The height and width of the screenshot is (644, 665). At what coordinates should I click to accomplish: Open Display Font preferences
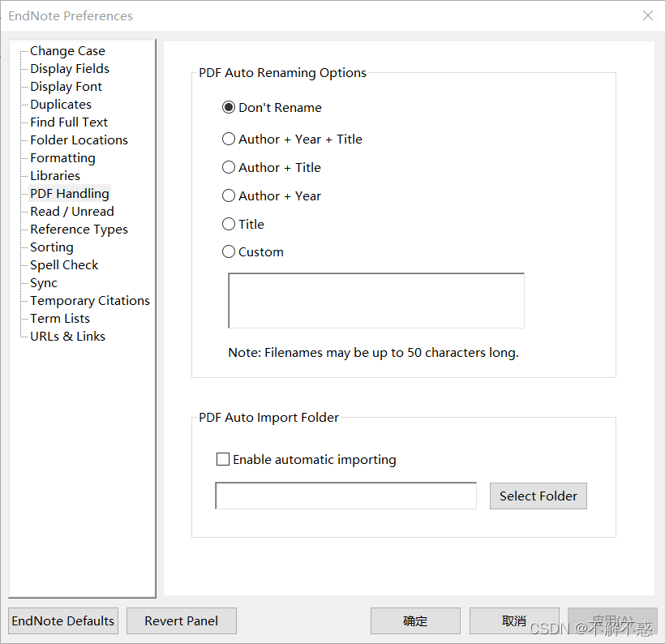pos(66,87)
